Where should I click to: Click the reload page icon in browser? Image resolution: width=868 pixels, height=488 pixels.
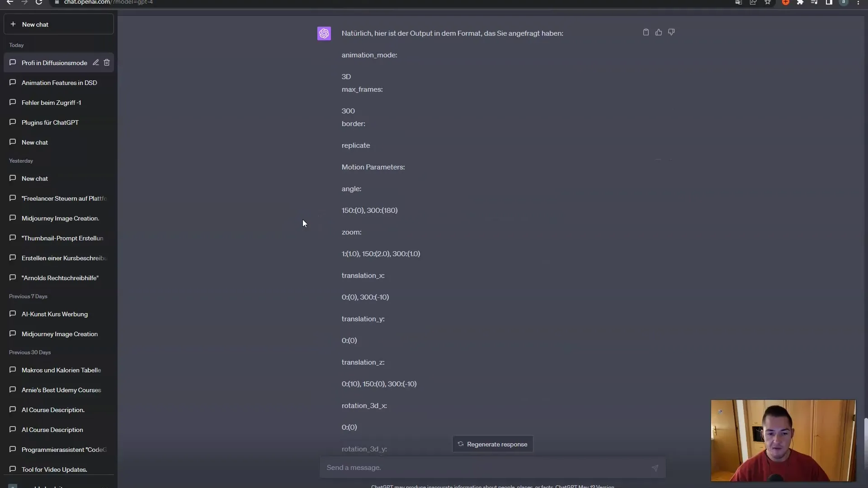[x=39, y=2]
